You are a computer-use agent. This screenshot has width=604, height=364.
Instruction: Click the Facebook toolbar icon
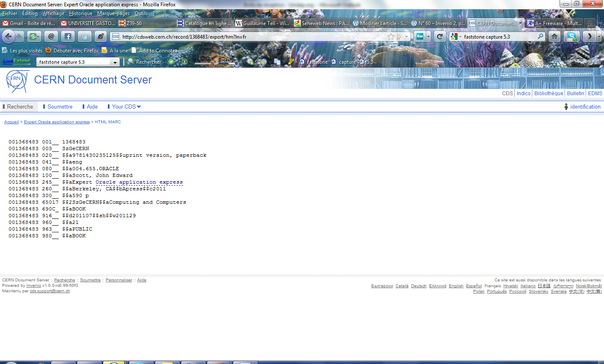coord(68,36)
